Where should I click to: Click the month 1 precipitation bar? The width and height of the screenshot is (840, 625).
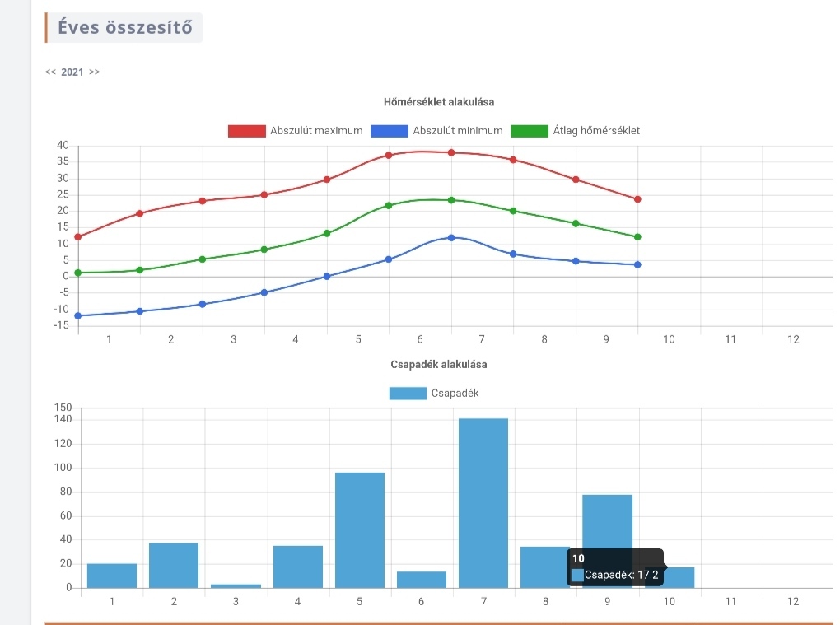click(x=111, y=576)
